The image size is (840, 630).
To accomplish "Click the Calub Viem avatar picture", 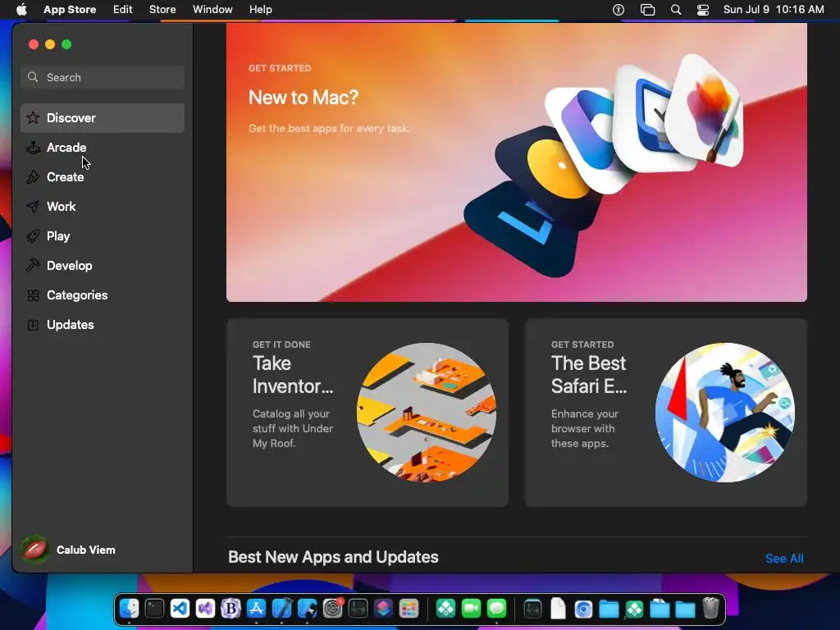I will click(x=34, y=550).
